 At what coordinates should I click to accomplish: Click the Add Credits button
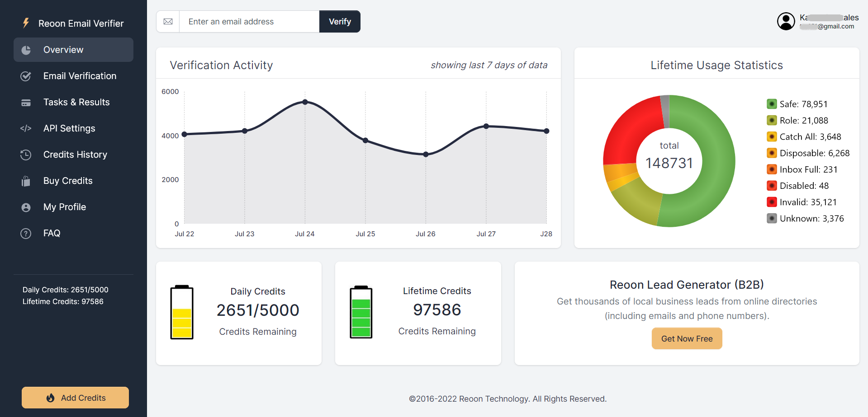75,398
